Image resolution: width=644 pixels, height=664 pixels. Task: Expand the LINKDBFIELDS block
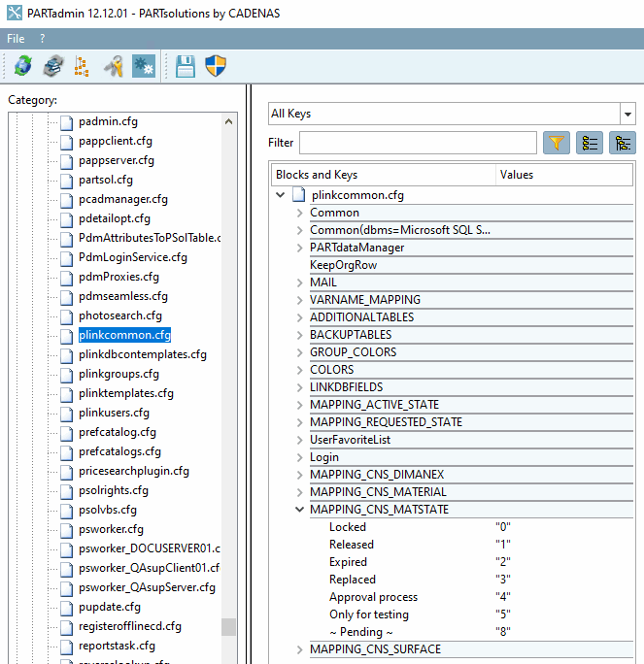[x=299, y=387]
